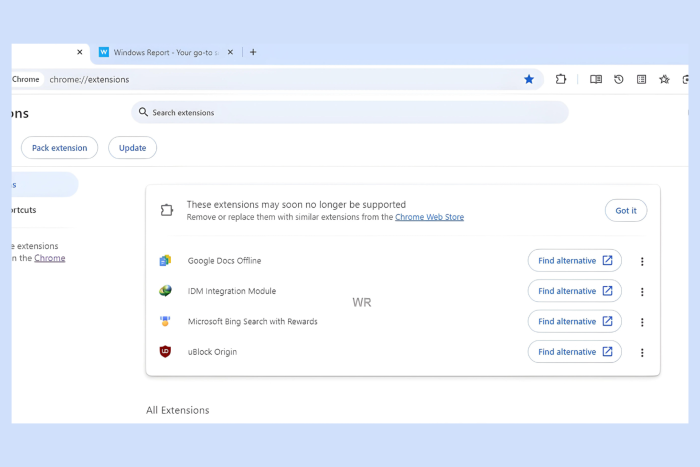Click the uBlock Origin text
Image resolution: width=700 pixels, height=467 pixels.
[x=212, y=352]
